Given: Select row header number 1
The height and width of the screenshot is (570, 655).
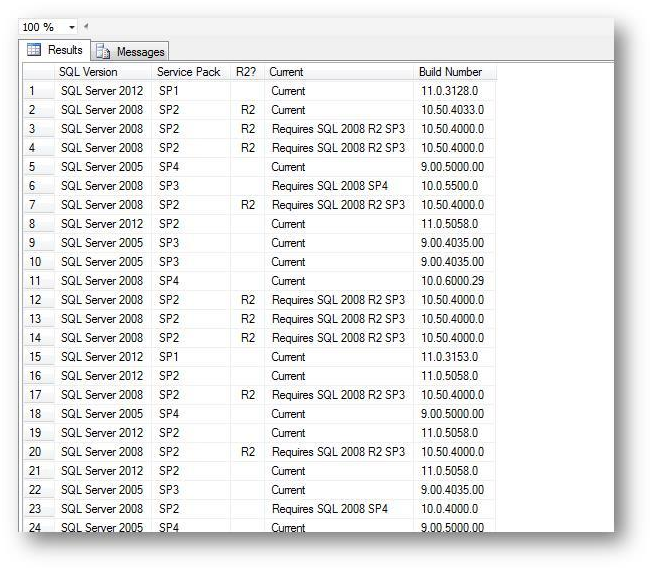Looking at the screenshot, I should tap(39, 91).
